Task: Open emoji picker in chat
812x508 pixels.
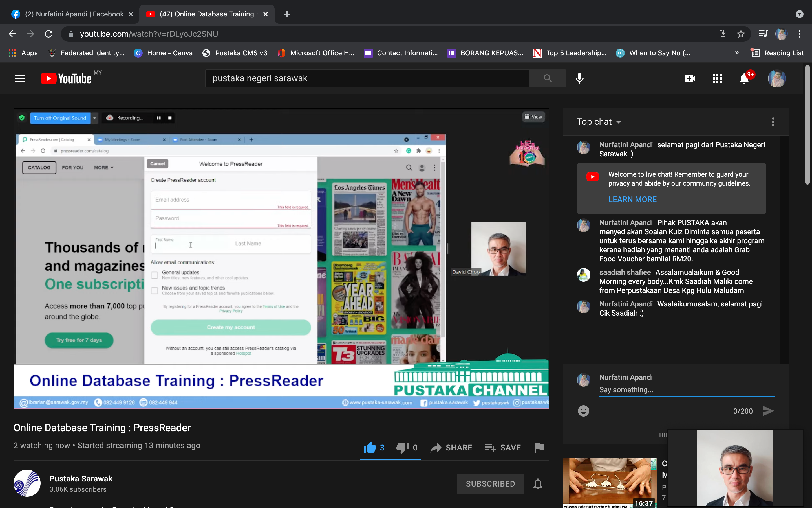Action: click(584, 411)
